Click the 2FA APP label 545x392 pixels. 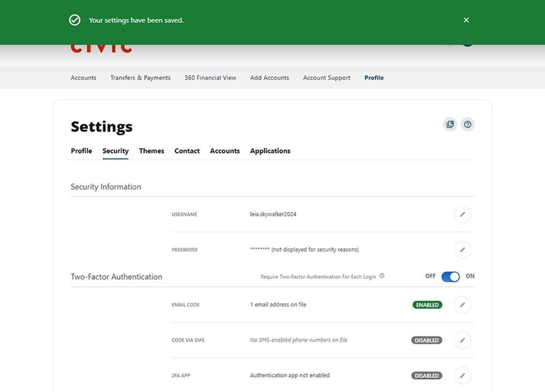(181, 376)
